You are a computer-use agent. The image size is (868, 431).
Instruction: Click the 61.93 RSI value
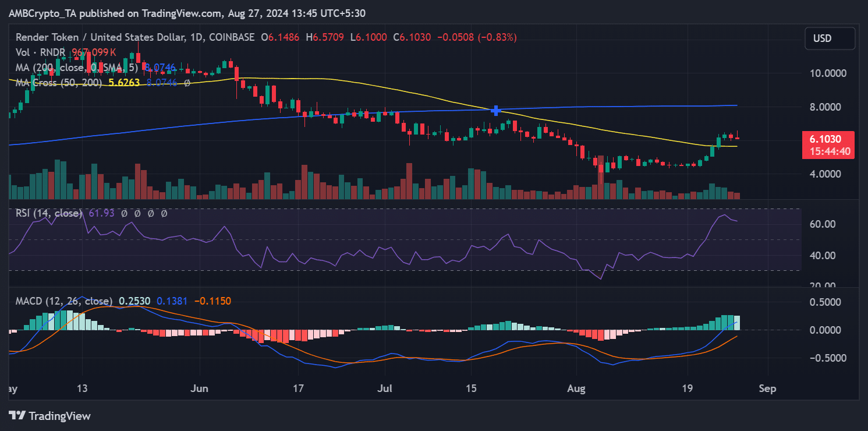tap(101, 214)
